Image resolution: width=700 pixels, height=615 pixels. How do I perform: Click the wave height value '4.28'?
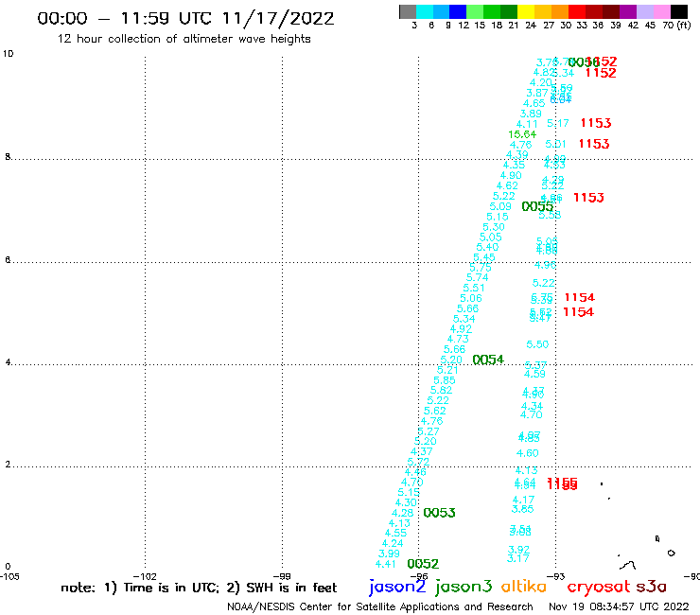point(402,513)
